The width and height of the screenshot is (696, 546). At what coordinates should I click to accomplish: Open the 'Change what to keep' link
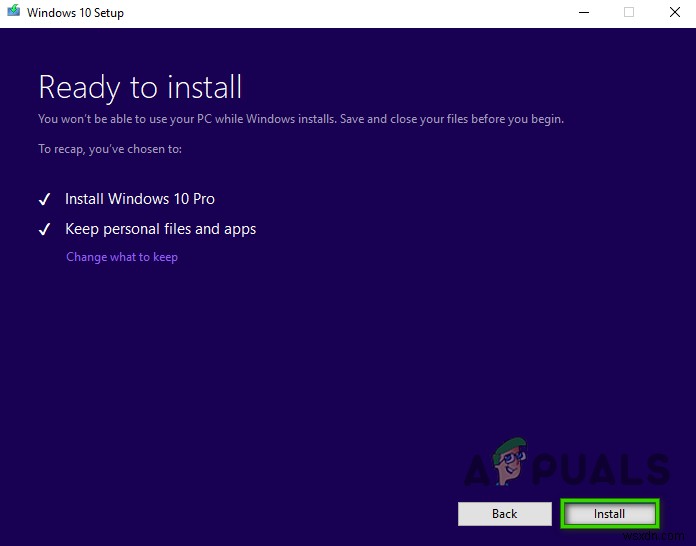tap(122, 257)
